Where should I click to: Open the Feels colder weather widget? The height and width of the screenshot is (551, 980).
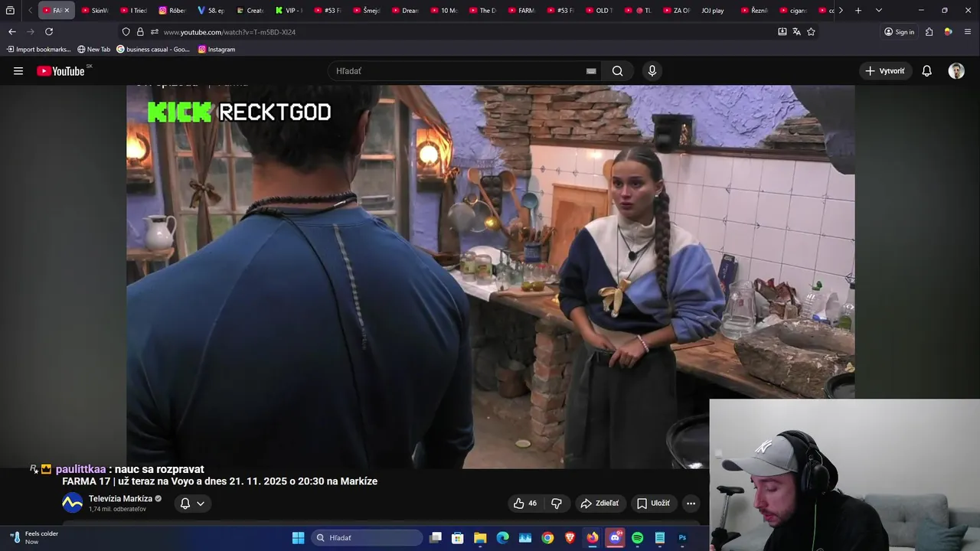click(x=34, y=538)
